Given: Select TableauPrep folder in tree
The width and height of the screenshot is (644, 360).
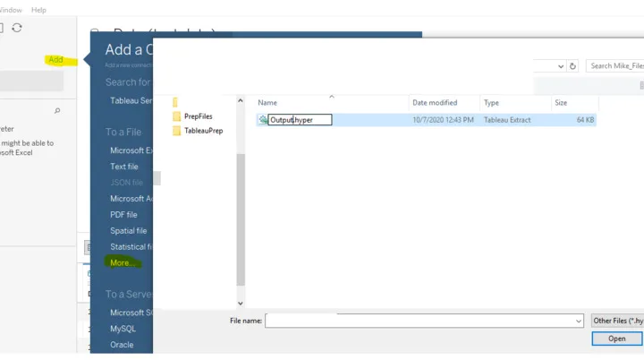Looking at the screenshot, I should click(203, 131).
